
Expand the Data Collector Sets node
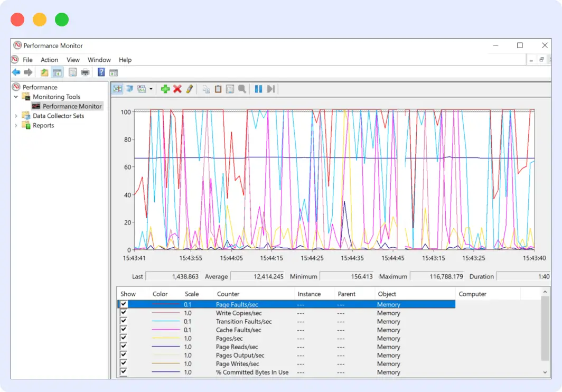(x=16, y=115)
